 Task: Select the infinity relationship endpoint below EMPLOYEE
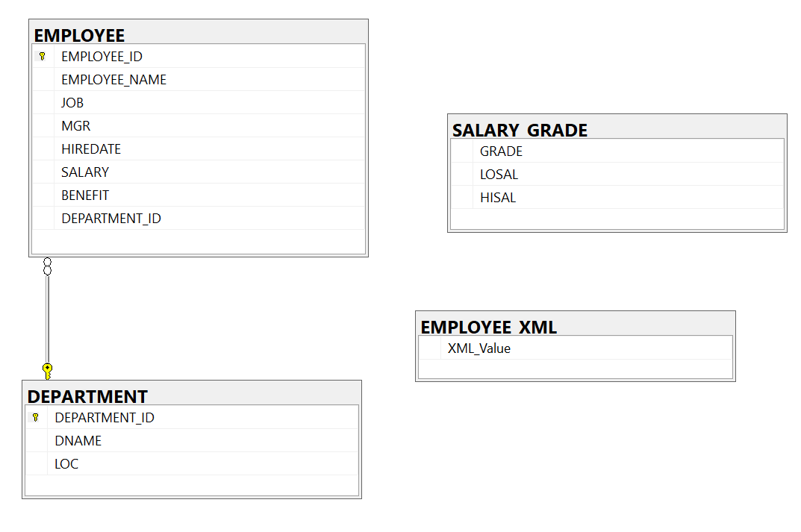[x=48, y=266]
